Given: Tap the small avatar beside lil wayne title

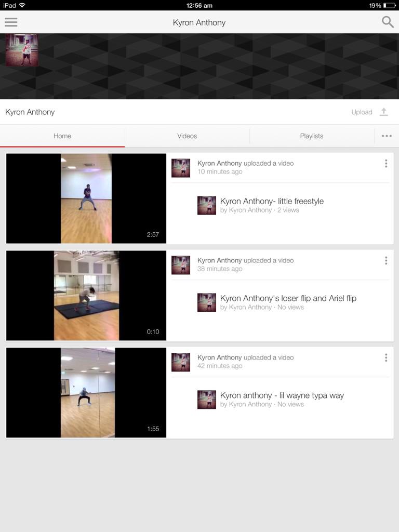Looking at the screenshot, I should tap(207, 400).
